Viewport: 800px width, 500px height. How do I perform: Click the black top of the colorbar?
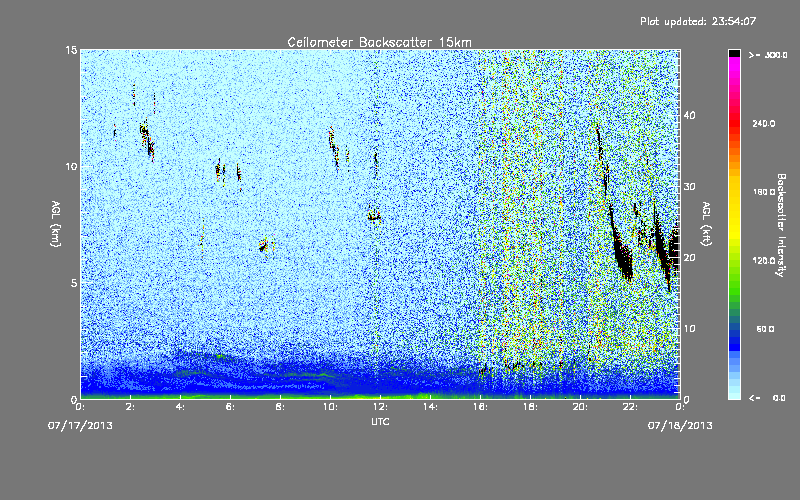[x=734, y=53]
